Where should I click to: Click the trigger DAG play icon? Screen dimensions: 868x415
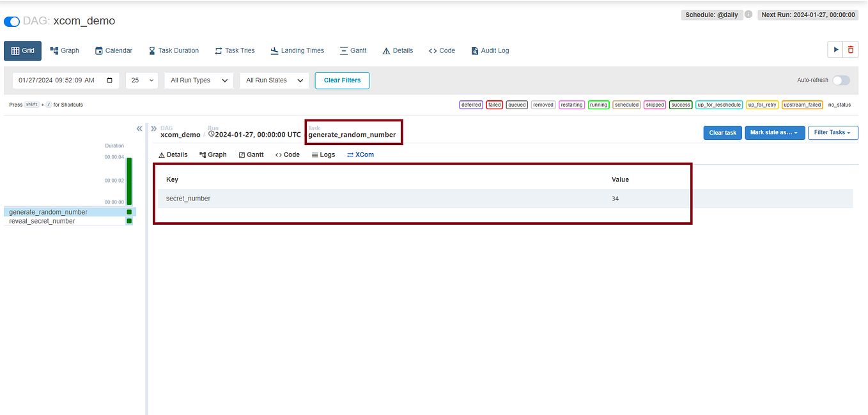pyautogui.click(x=835, y=49)
